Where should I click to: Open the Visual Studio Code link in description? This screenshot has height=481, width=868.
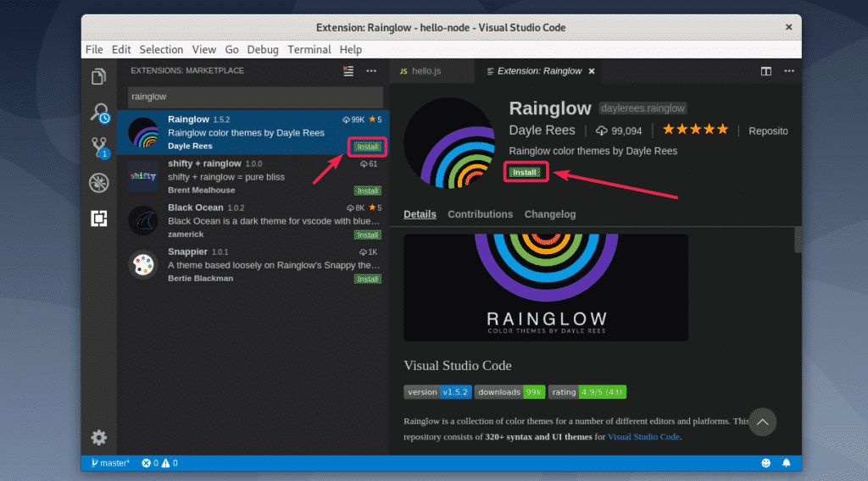click(x=643, y=437)
